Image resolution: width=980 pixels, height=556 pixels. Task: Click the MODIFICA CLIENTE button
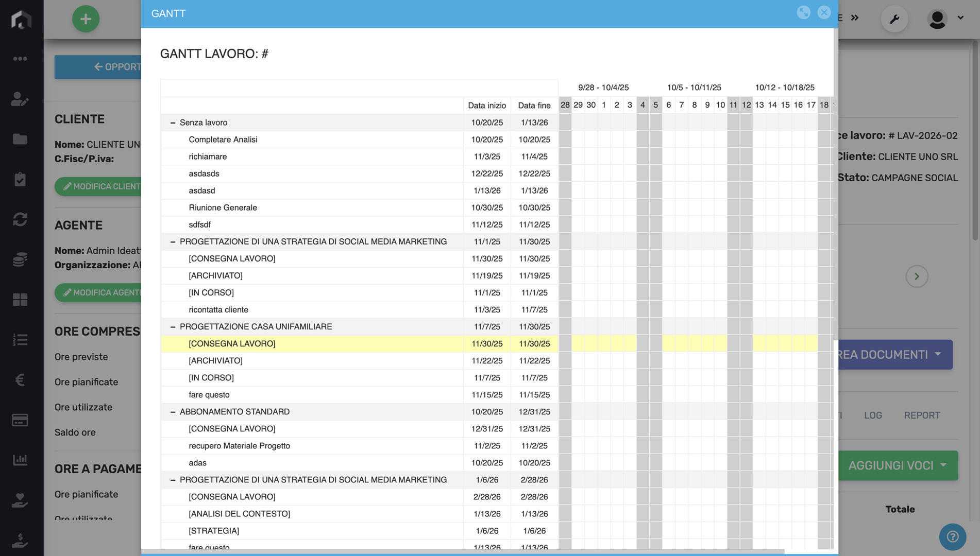tap(100, 186)
